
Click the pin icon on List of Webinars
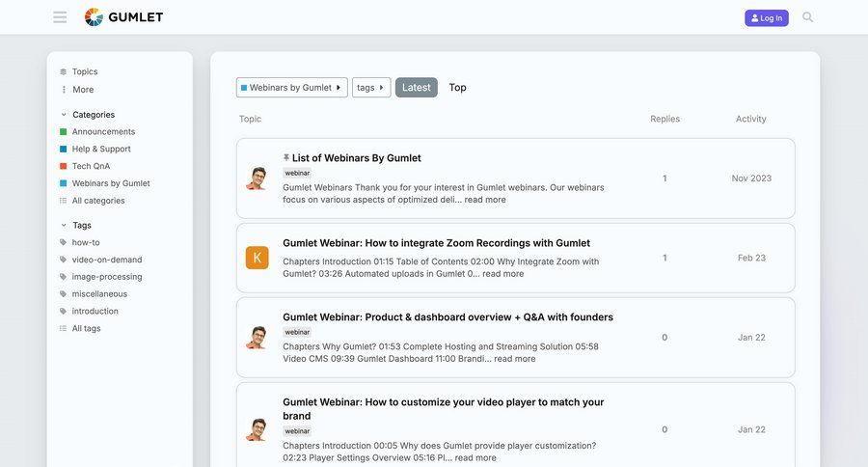286,158
